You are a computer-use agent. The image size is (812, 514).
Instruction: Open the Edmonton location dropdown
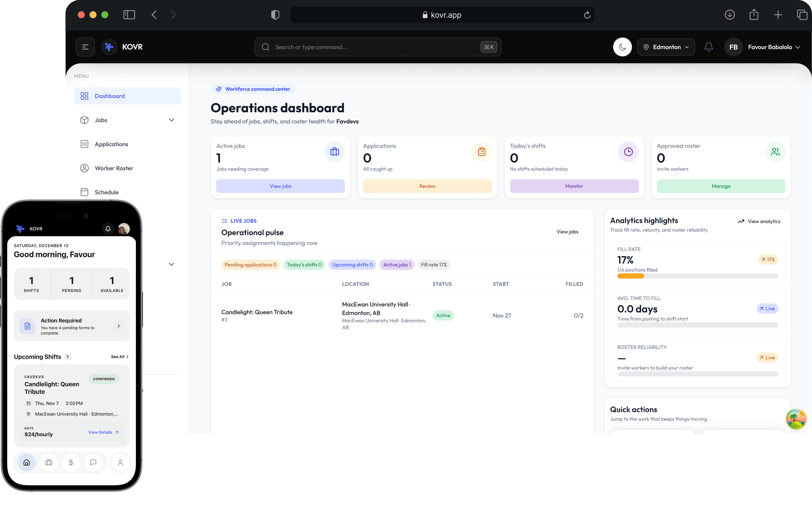666,47
